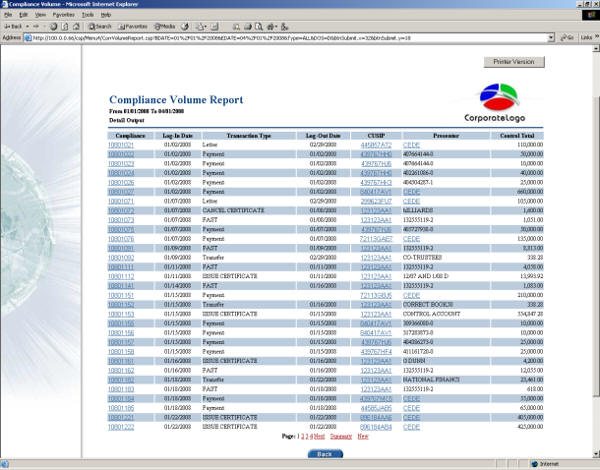Click the Printer Version button
The width and height of the screenshot is (600, 470).
(514, 62)
